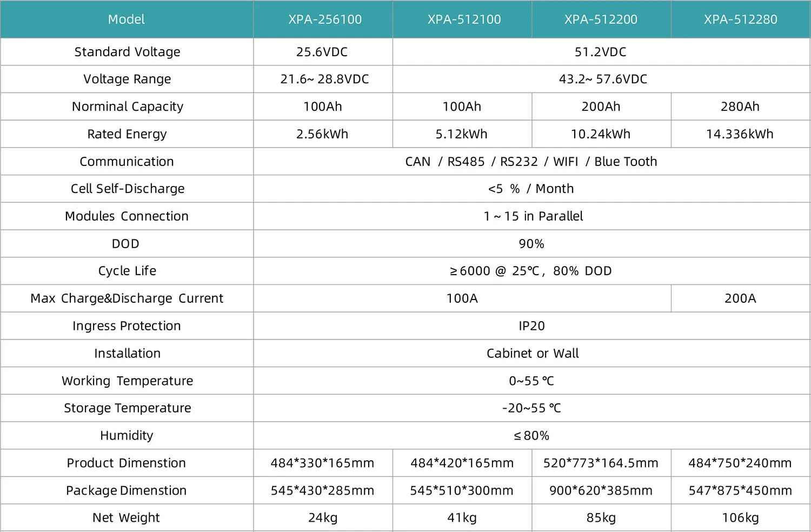Select the Communication row label
The height and width of the screenshot is (532, 811).
(127, 162)
